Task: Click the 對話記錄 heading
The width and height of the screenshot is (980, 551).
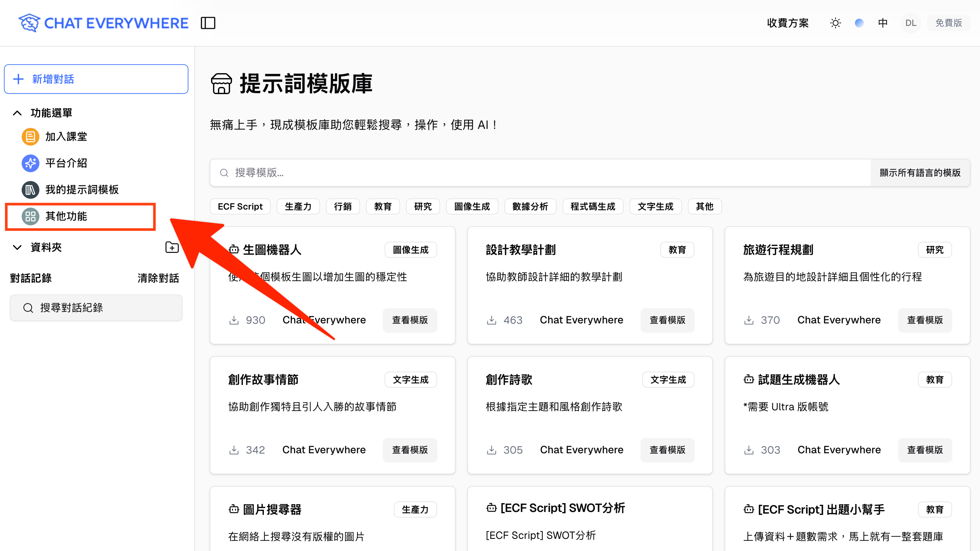Action: click(x=31, y=278)
